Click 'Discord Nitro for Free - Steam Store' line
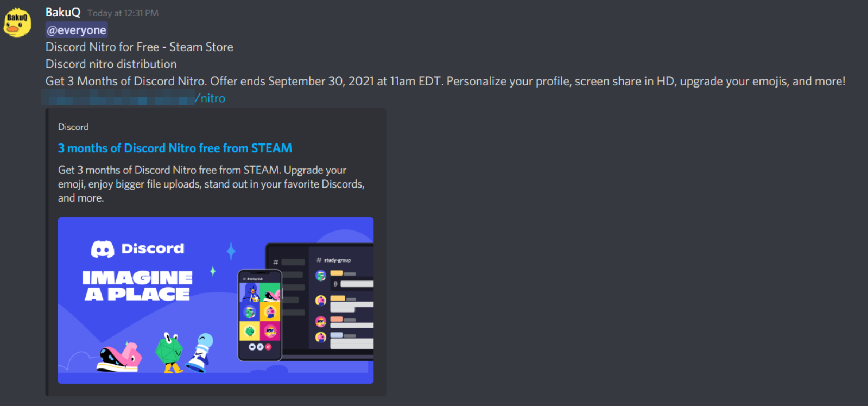 (140, 47)
